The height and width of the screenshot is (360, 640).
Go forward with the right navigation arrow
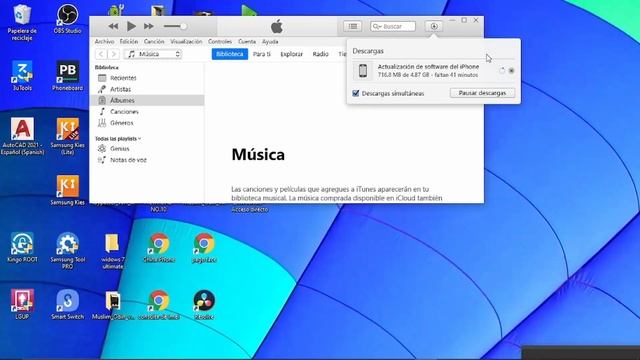pyautogui.click(x=114, y=54)
